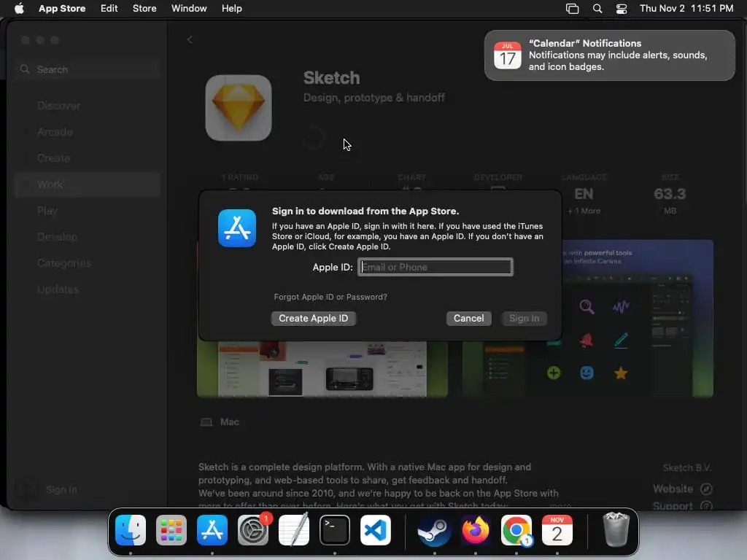Open Steam from the Dock

point(434,530)
